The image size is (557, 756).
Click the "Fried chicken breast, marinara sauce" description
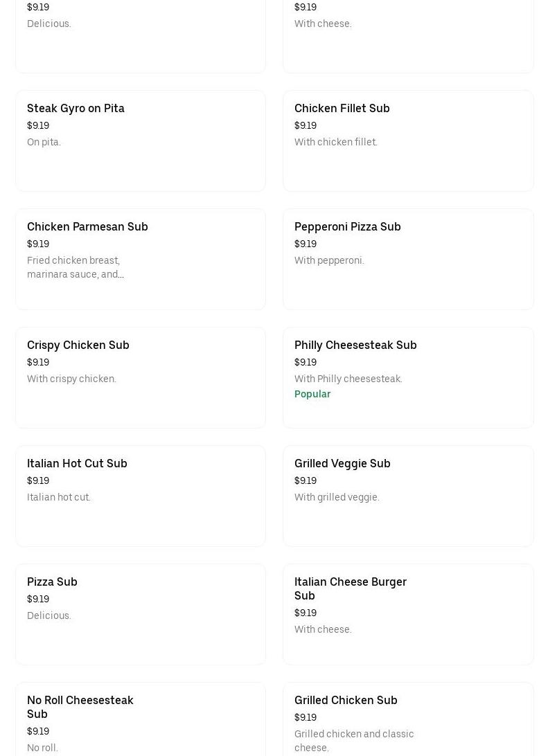click(75, 267)
